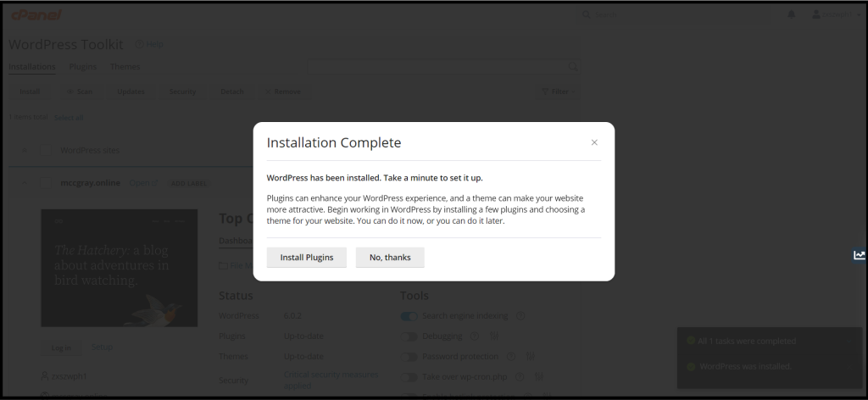Expand the Filter dropdown
868x400 pixels.
[558, 92]
